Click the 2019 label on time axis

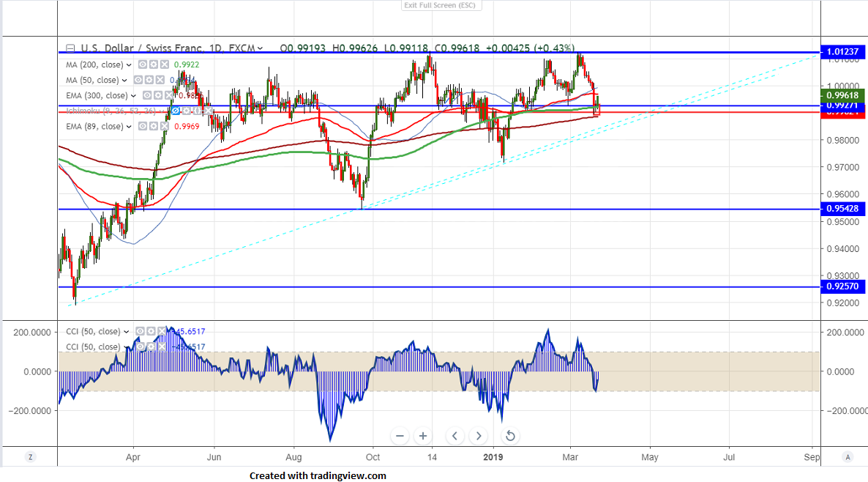(x=493, y=457)
